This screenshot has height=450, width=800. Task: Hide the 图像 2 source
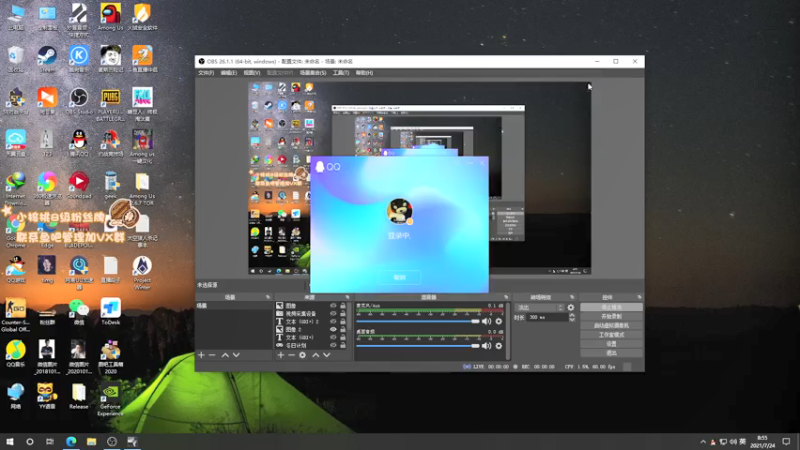(x=333, y=330)
